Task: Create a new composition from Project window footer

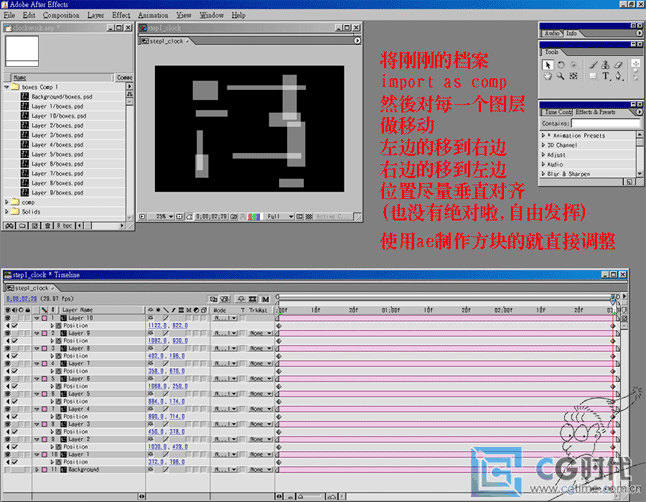Action: pyautogui.click(x=35, y=226)
